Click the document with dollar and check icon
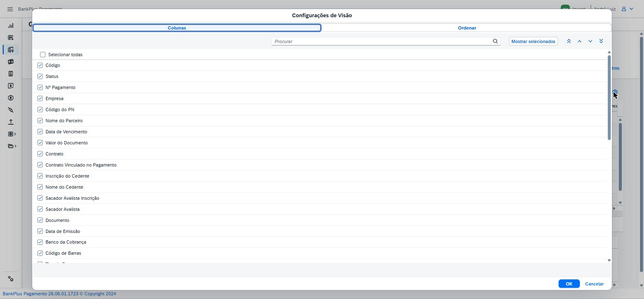Viewport: 644px width, 299px height. [x=11, y=86]
